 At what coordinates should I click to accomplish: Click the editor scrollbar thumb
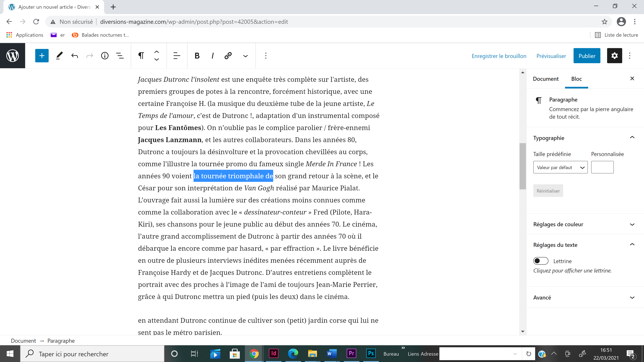click(x=523, y=166)
